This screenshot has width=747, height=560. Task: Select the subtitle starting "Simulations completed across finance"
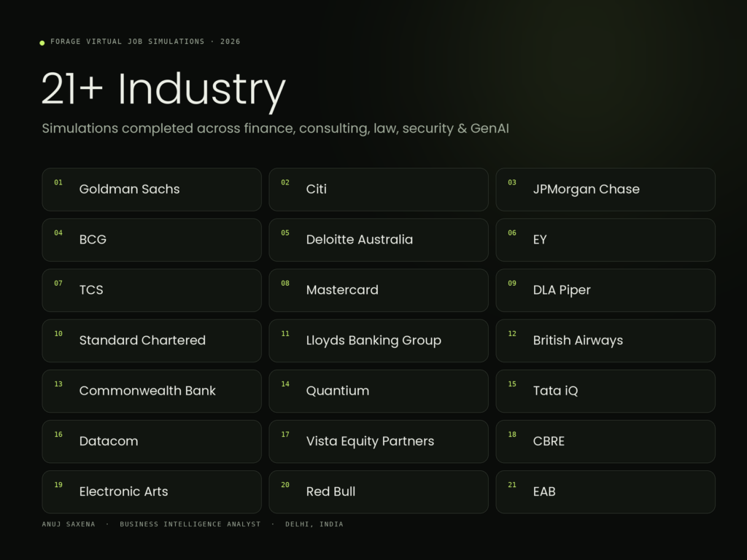(x=275, y=128)
